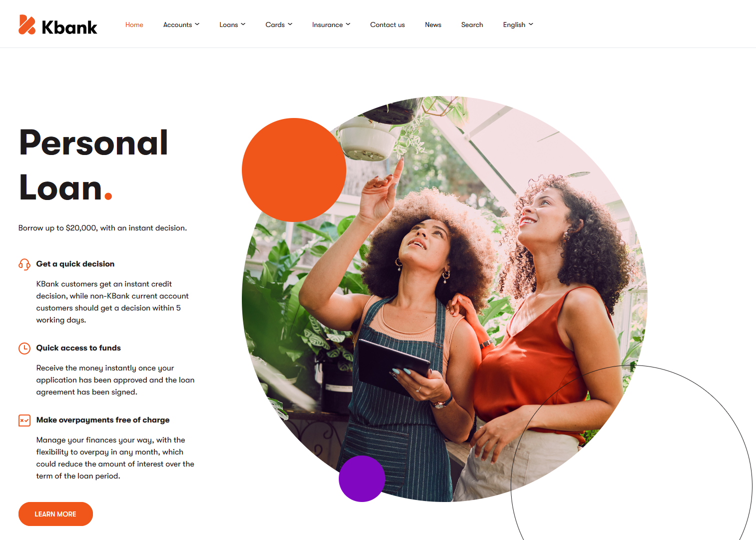Open the Loans dropdown menu

click(232, 24)
